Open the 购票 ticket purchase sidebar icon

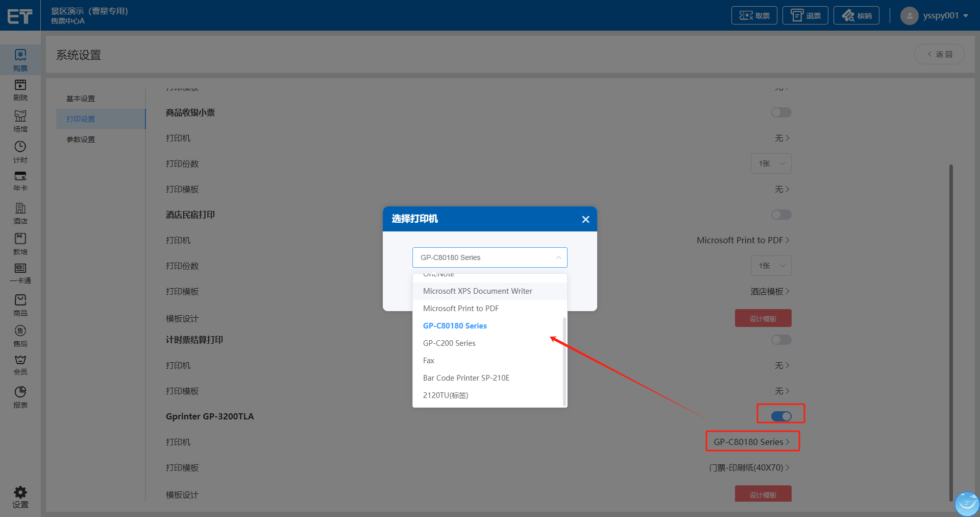[x=20, y=60]
